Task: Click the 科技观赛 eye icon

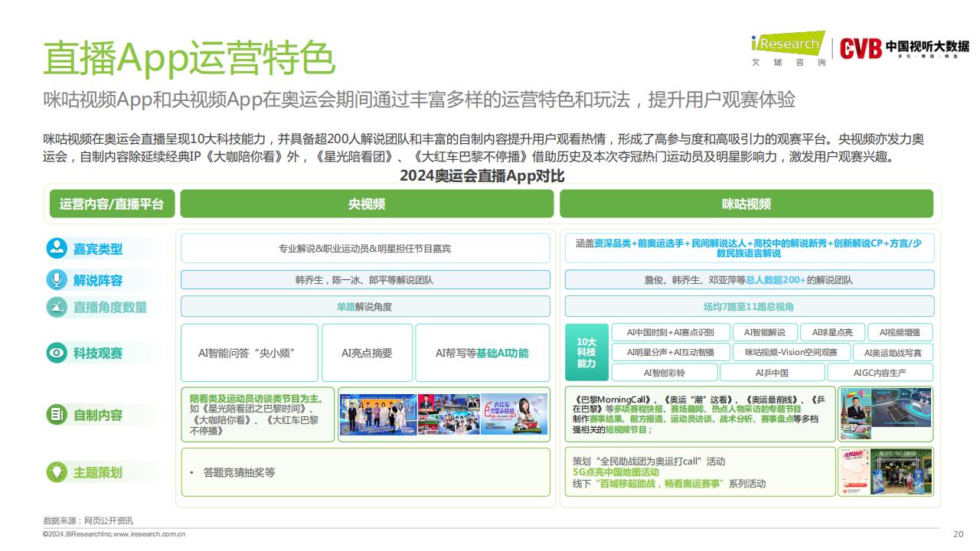Action: click(57, 353)
